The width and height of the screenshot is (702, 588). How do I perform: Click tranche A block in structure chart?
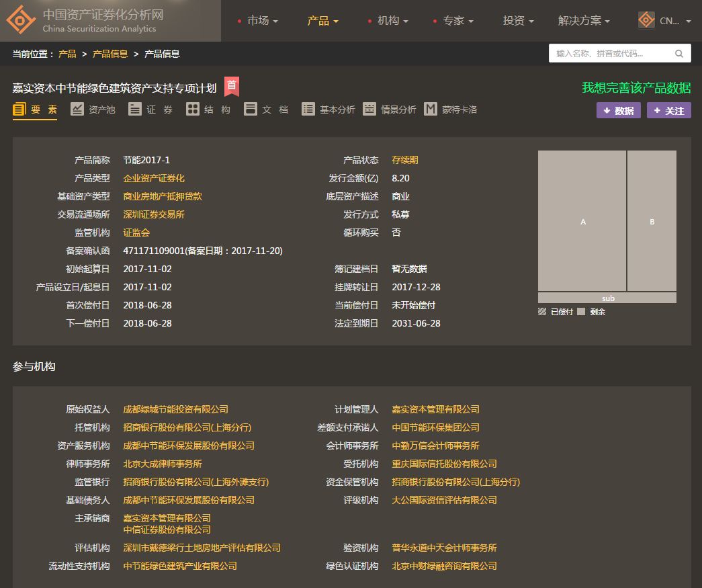[x=582, y=221]
